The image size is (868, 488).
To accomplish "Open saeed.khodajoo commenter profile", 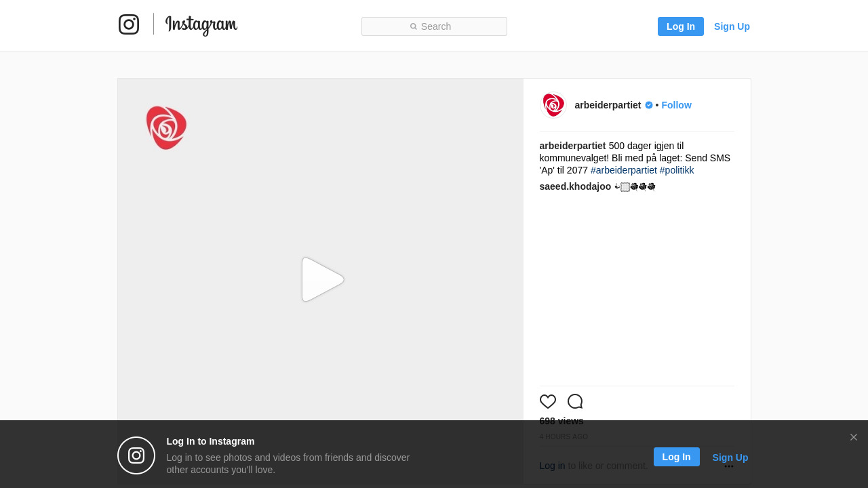I will (575, 186).
